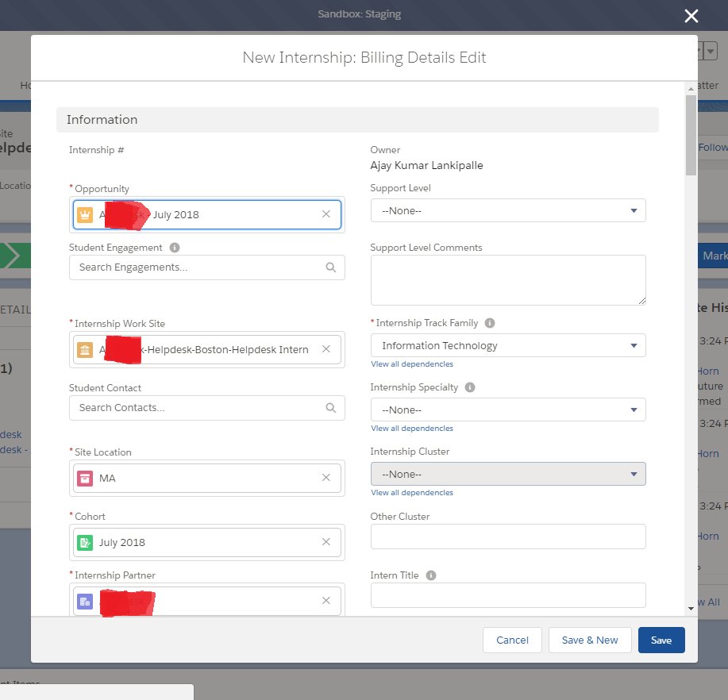Image resolution: width=728 pixels, height=700 pixels.
Task: Open Internship Track Family dropdown
Action: coord(508,346)
